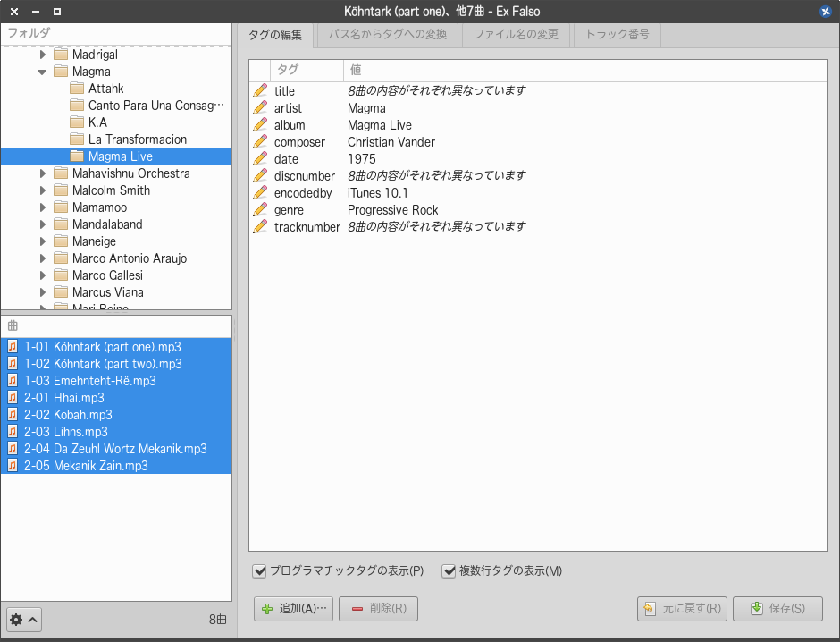Click the pencil icon beside title tag
840x642 pixels.
coord(260,90)
